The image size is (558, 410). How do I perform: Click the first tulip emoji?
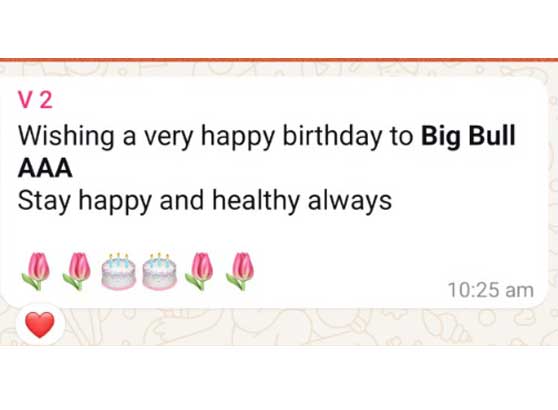tap(36, 271)
